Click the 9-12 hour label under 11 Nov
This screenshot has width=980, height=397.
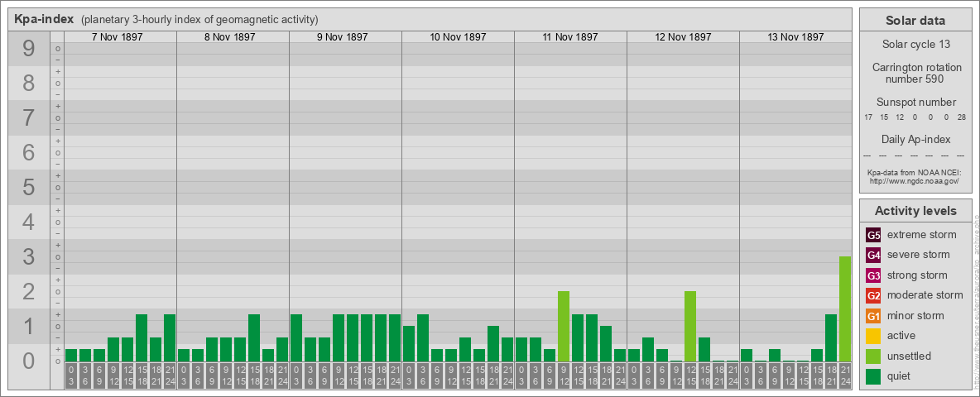point(564,375)
